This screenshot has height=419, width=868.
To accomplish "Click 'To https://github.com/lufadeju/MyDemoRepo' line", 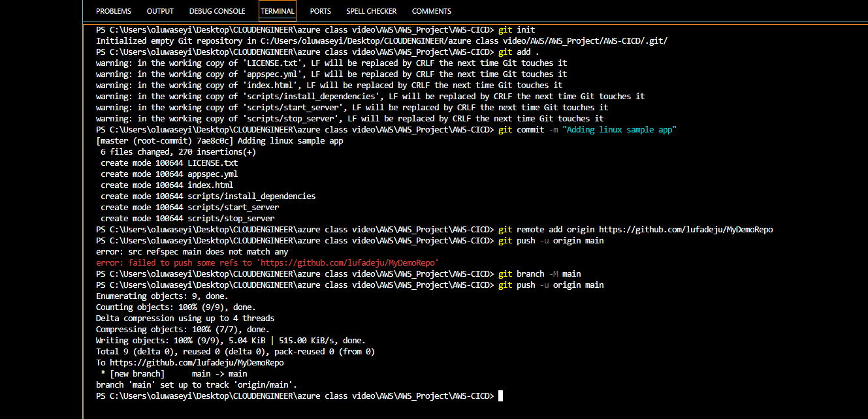I will [190, 363].
